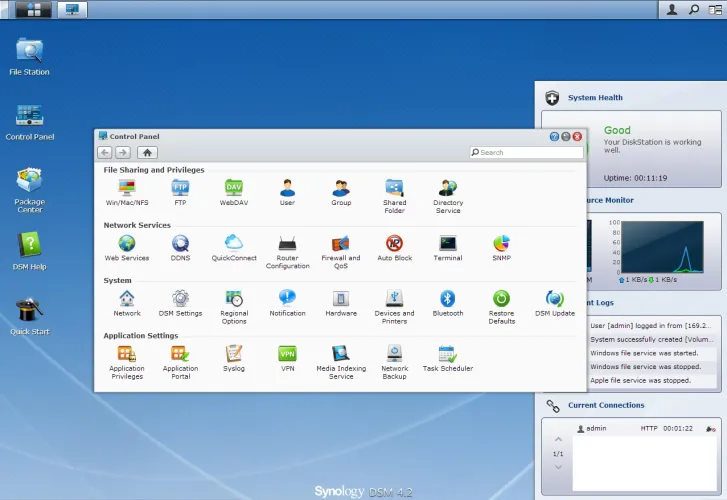Open Media Indexing Service
Screen dimensions: 727x500
[341, 362]
